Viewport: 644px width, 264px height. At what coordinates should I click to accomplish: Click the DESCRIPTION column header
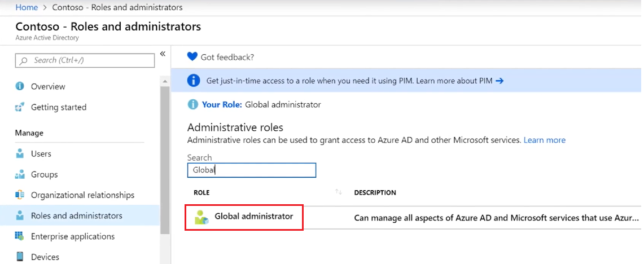tap(375, 192)
